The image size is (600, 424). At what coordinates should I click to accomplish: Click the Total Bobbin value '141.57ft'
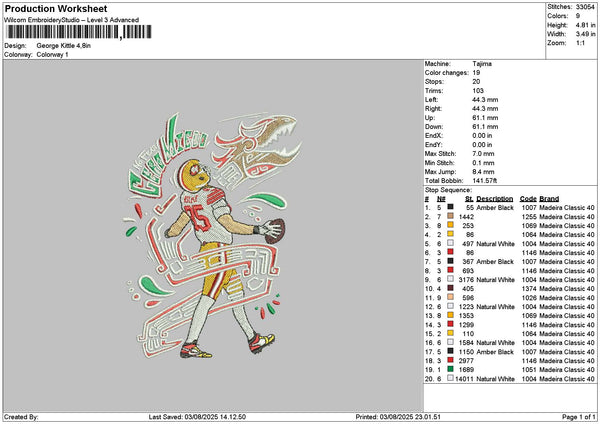[x=485, y=181]
